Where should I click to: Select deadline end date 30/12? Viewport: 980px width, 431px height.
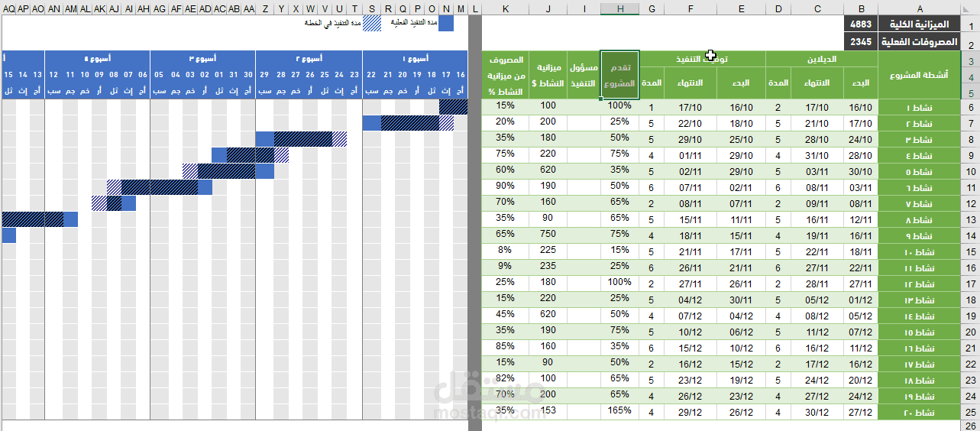click(x=817, y=413)
